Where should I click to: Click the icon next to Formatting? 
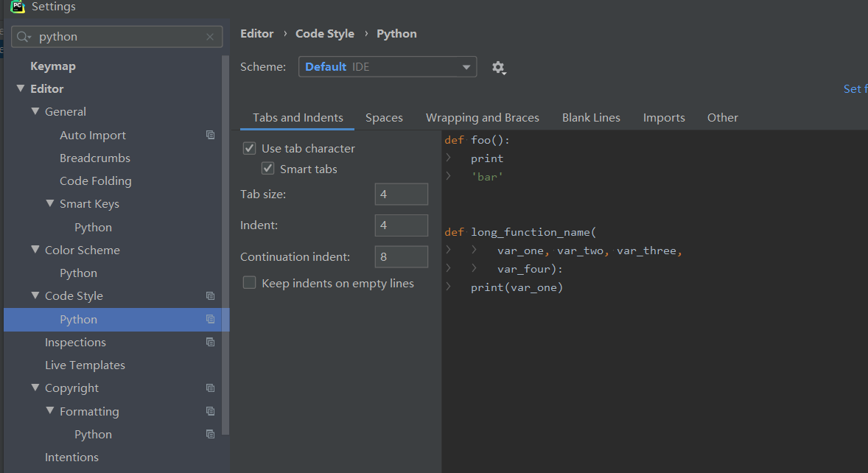211,411
